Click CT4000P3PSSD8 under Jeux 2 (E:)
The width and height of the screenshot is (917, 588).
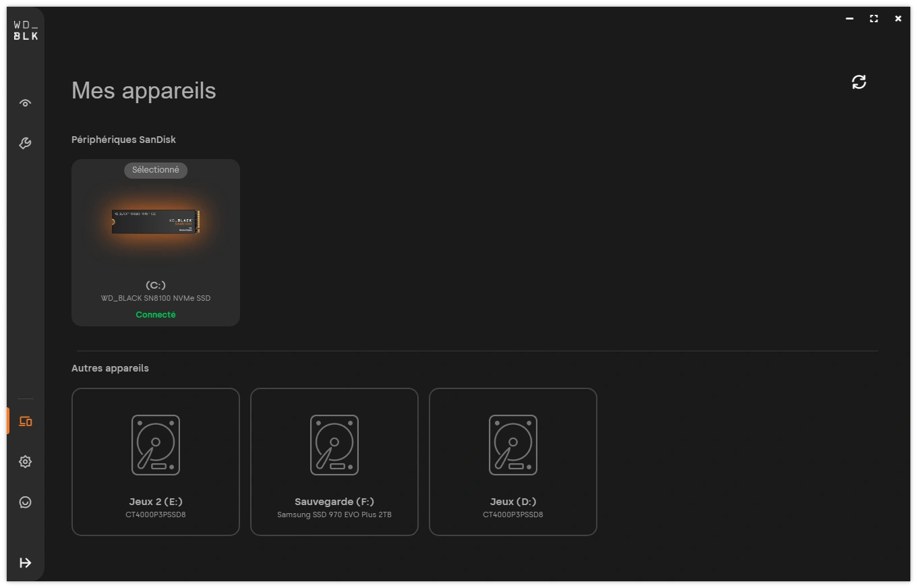click(x=156, y=514)
